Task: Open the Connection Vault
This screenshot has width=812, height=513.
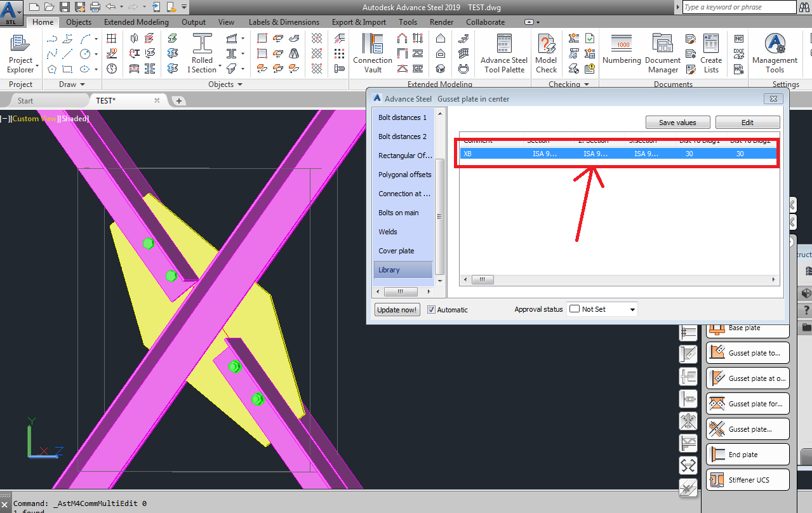Action: [x=373, y=53]
